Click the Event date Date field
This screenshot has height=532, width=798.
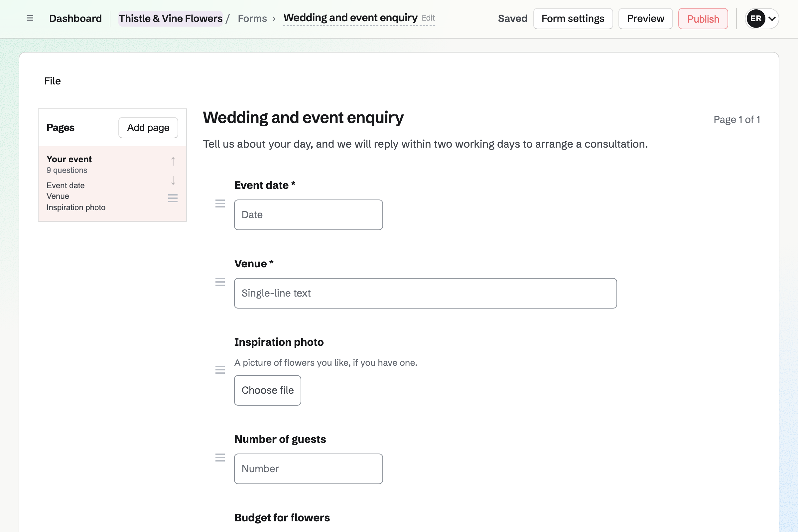[x=309, y=215]
